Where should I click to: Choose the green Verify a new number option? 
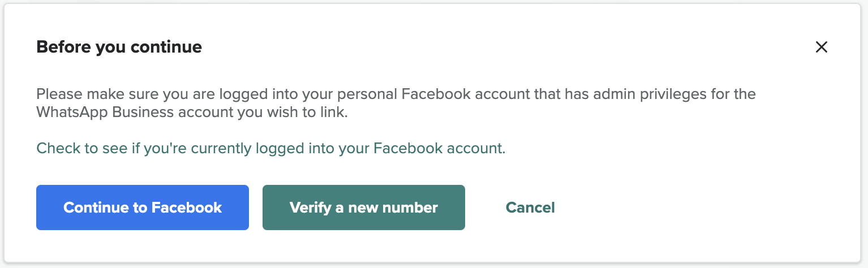click(x=363, y=208)
